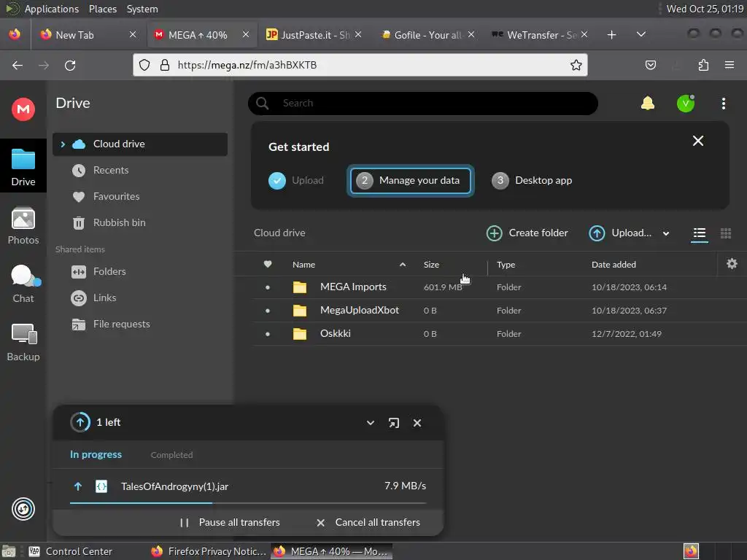Switch to grid thumbnail view

[x=726, y=233]
